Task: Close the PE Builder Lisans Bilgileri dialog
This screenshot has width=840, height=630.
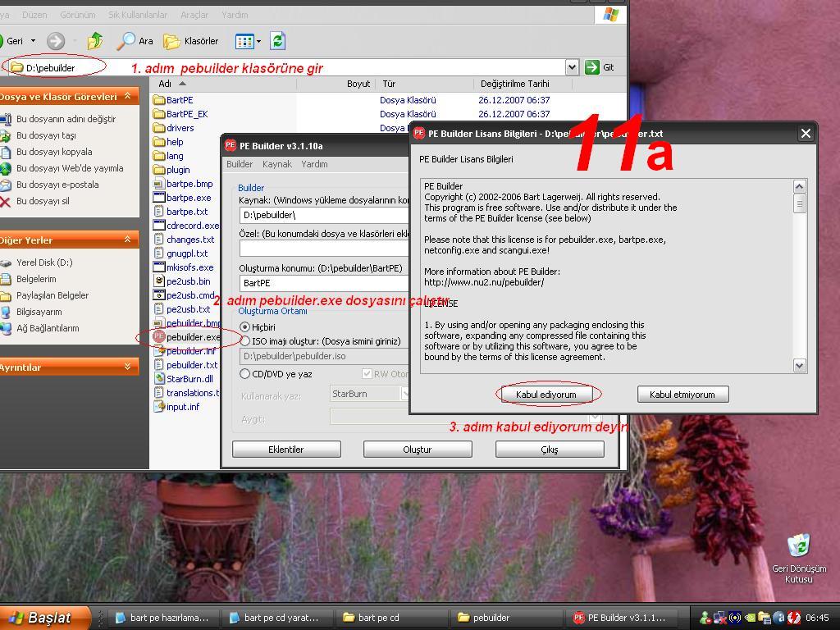Action: (806, 134)
